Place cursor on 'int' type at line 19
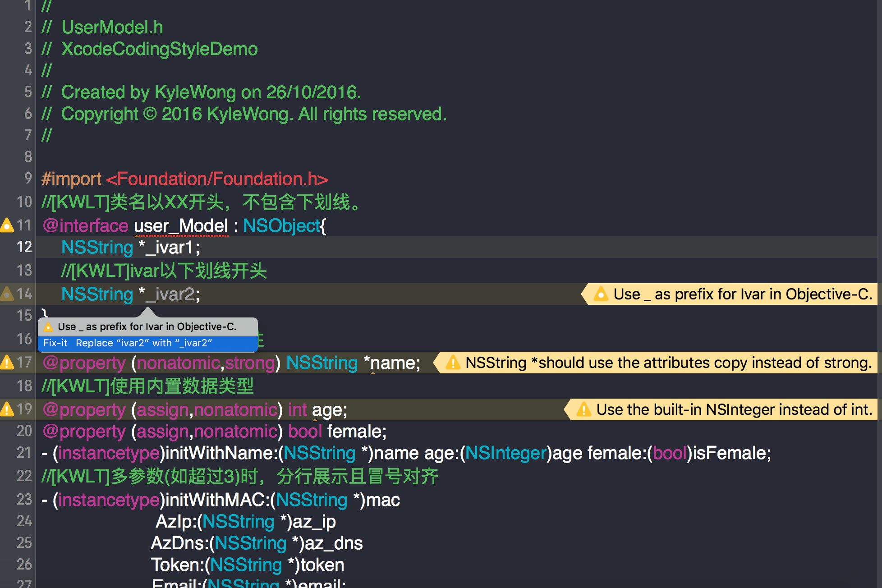The width and height of the screenshot is (882, 588). pos(298,410)
